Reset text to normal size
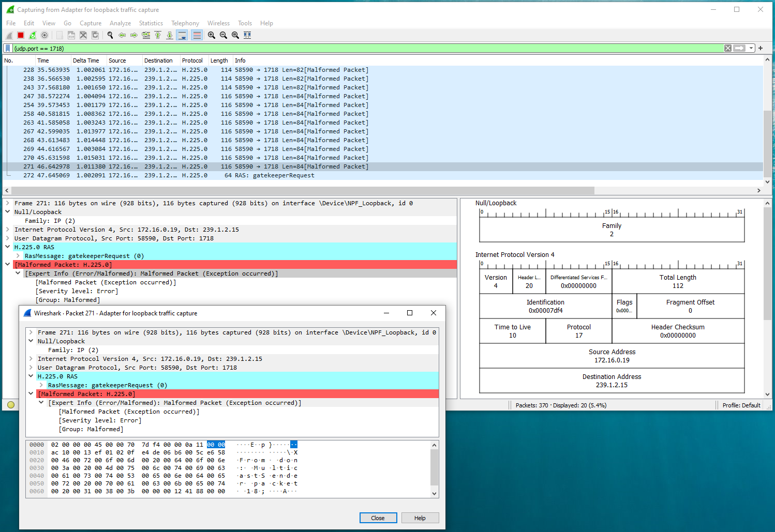Screen dimensions: 775x532 pyautogui.click(x=235, y=35)
